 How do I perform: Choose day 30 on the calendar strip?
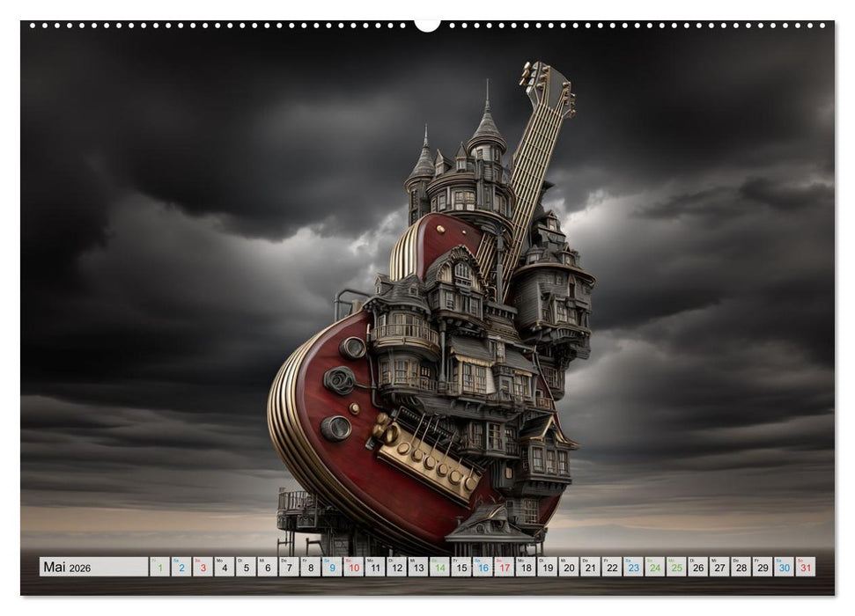point(784,567)
